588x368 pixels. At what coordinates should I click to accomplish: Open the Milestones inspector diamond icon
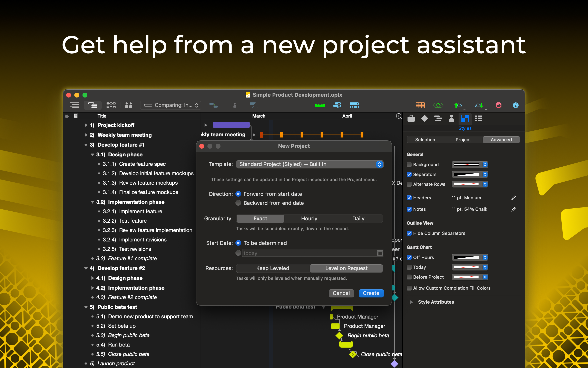click(424, 119)
